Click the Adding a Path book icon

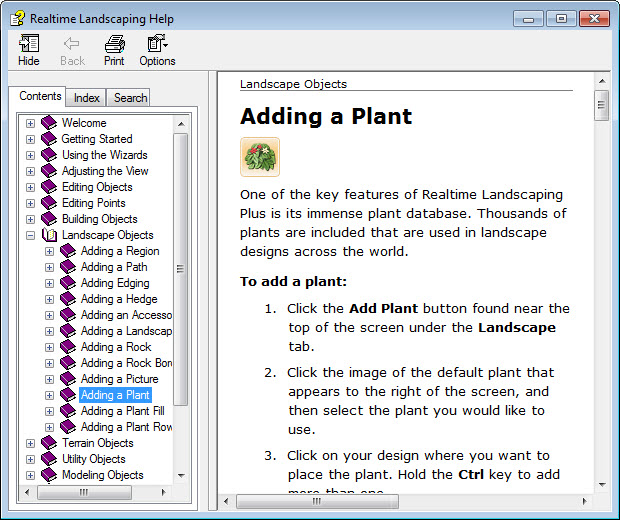pyautogui.click(x=68, y=267)
